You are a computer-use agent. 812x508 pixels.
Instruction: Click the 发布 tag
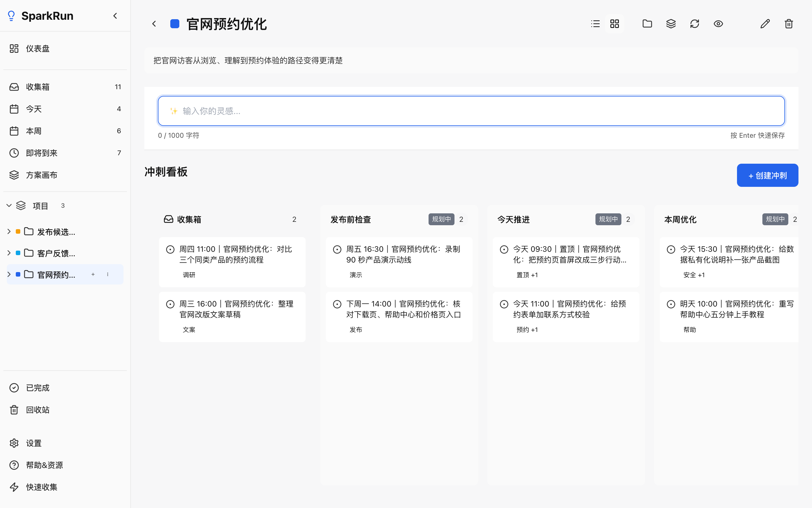(356, 330)
